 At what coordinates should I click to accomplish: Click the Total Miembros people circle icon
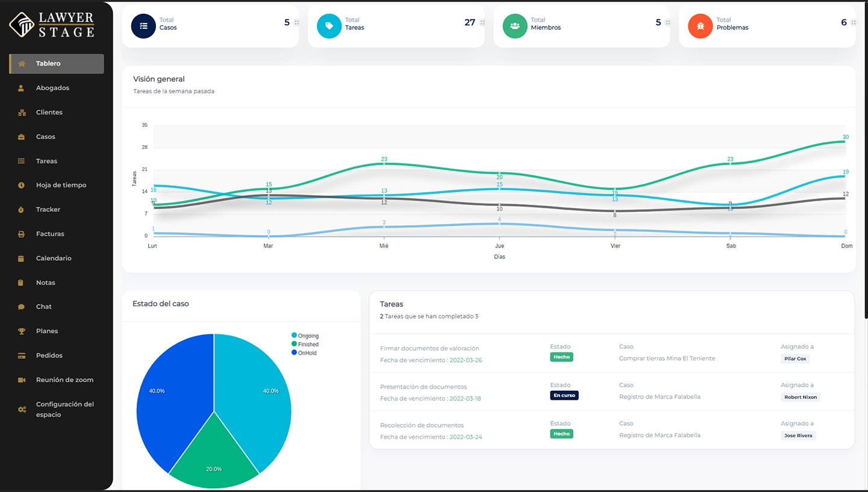tap(515, 26)
